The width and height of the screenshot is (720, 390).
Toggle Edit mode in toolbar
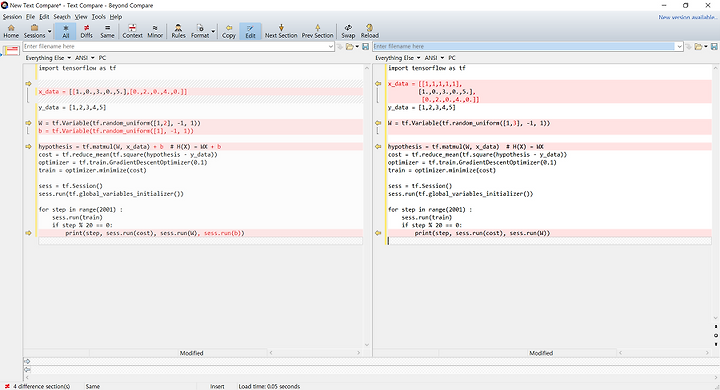pos(250,31)
